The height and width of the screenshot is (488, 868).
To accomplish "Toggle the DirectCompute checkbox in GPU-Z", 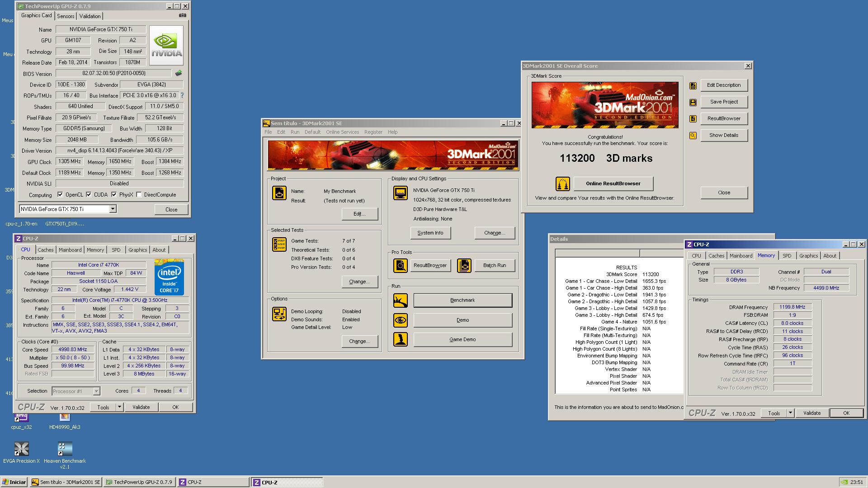I will coord(139,195).
